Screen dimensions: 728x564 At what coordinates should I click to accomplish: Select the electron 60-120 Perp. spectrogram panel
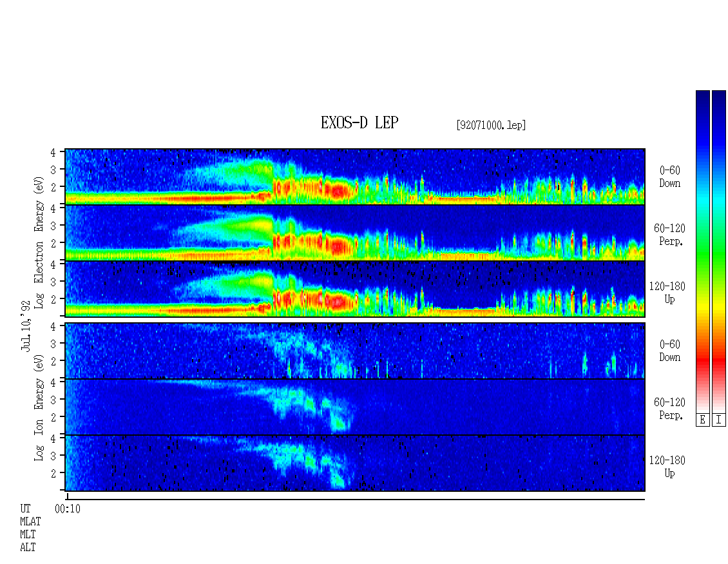tap(355, 233)
